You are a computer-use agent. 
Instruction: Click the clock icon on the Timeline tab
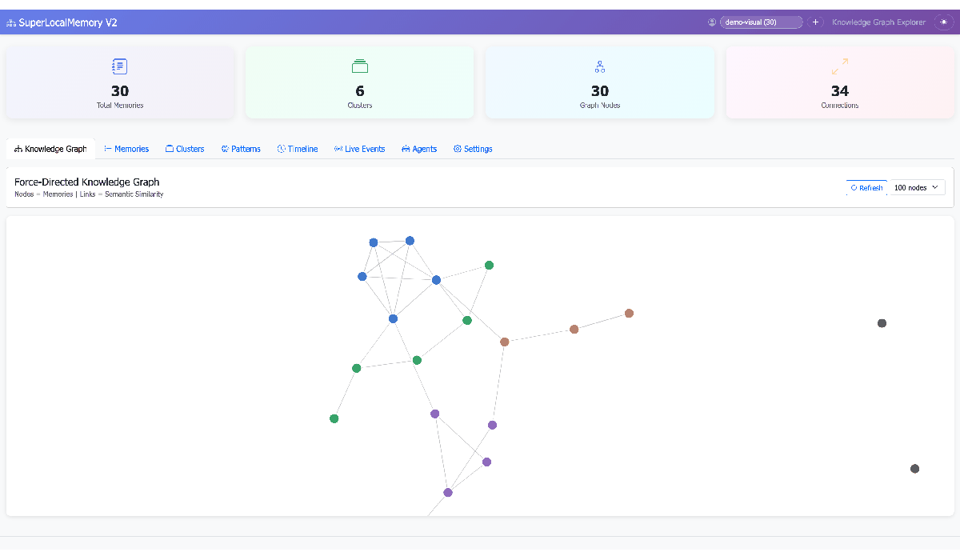pos(282,148)
